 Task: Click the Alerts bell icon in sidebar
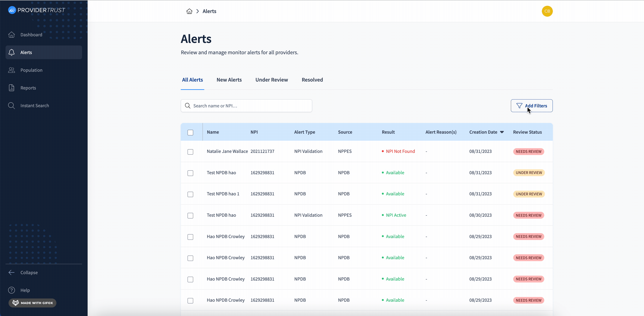tap(12, 53)
